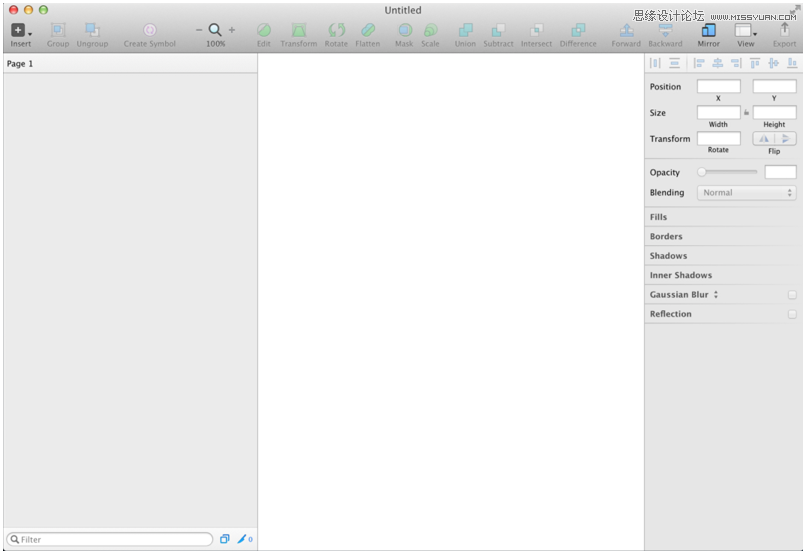Toggle the slices filter pen icon

(244, 539)
